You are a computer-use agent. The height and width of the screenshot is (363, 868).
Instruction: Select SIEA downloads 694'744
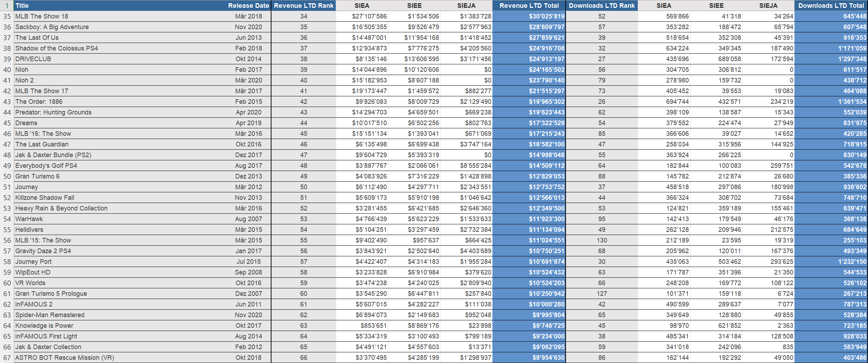coord(664,102)
